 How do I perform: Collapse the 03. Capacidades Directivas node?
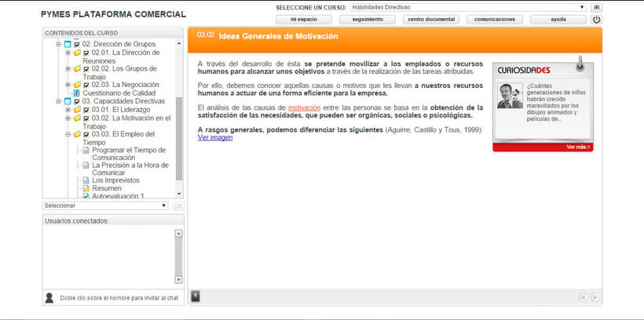59,101
